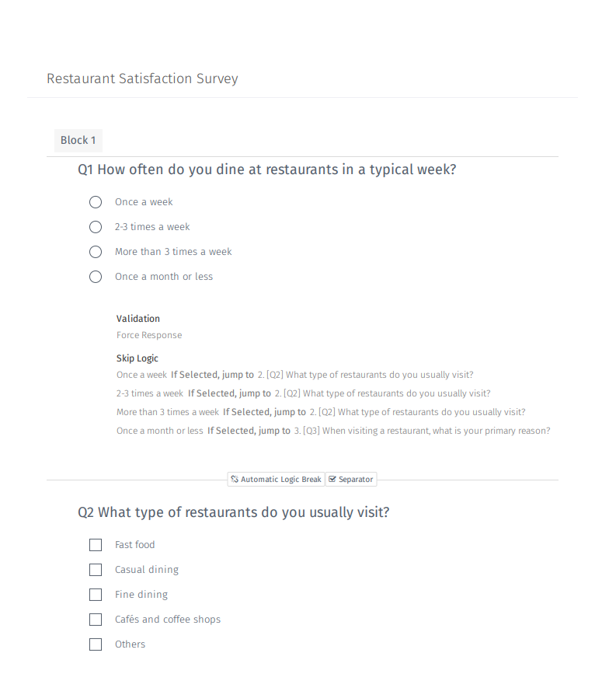Check the "Others" checkbox
The height and width of the screenshot is (688, 616).
[95, 644]
